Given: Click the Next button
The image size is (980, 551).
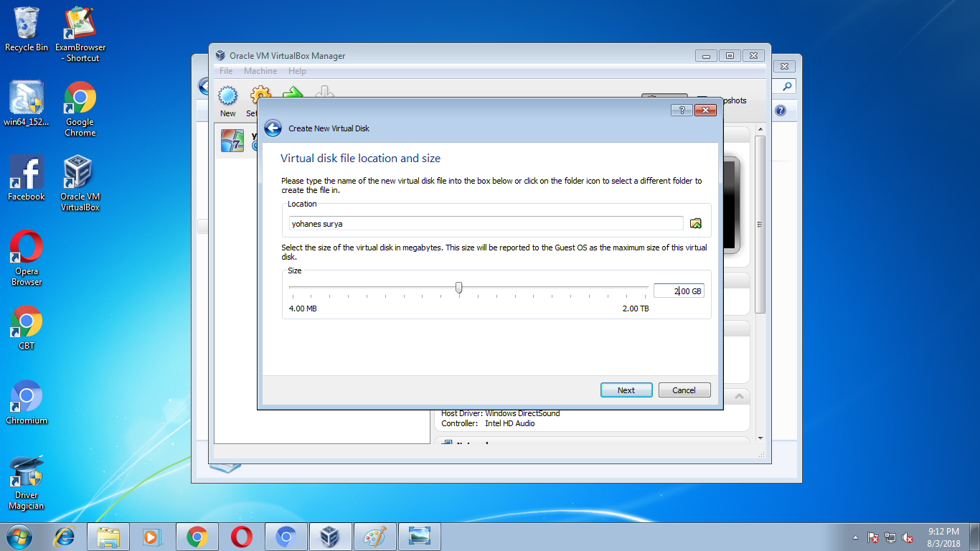Looking at the screenshot, I should 626,390.
